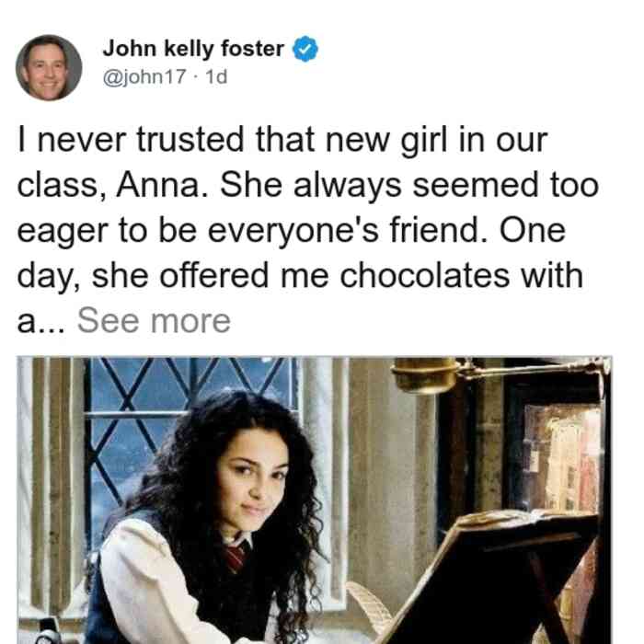Click the word "chocolates" in the post
This screenshot has height=644, width=644.
(425, 275)
